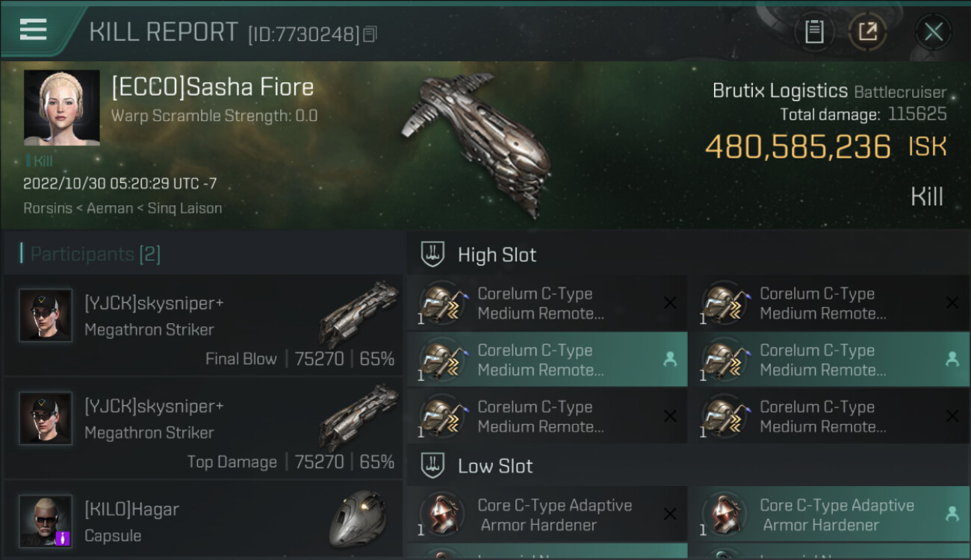Select the Megathron Striker Top Damage entry
971x560 pixels.
203,429
